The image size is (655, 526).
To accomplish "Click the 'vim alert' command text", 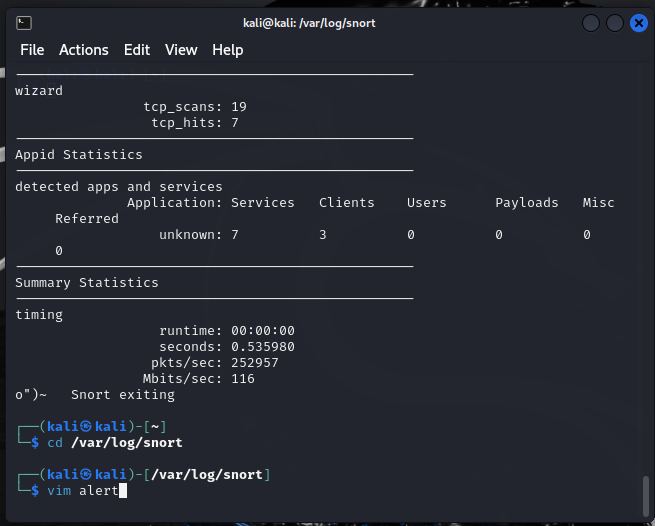I will [83, 490].
